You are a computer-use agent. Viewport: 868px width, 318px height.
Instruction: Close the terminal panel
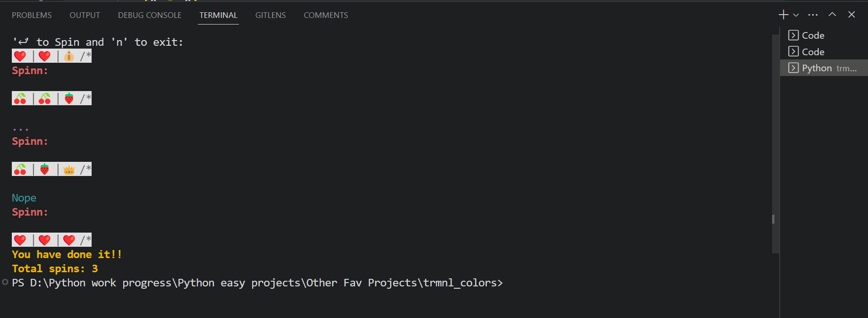[x=851, y=15]
